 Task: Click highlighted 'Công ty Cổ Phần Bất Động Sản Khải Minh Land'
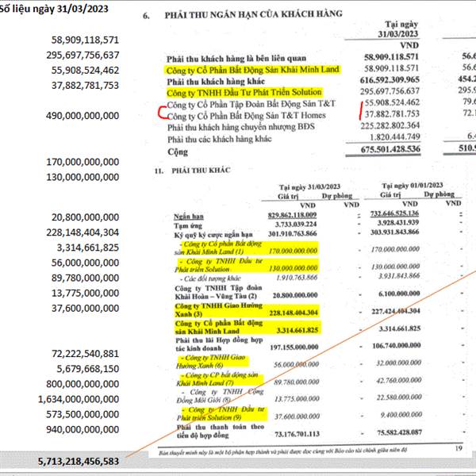click(x=253, y=70)
